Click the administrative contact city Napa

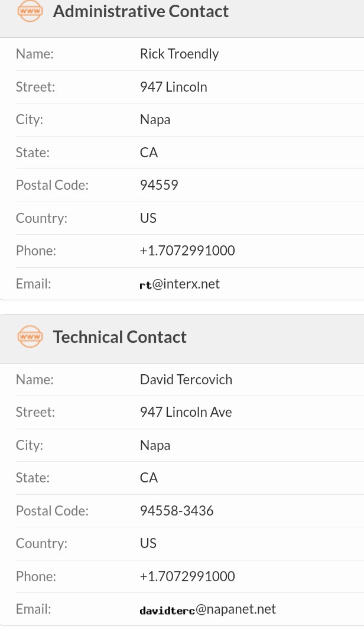click(x=155, y=119)
